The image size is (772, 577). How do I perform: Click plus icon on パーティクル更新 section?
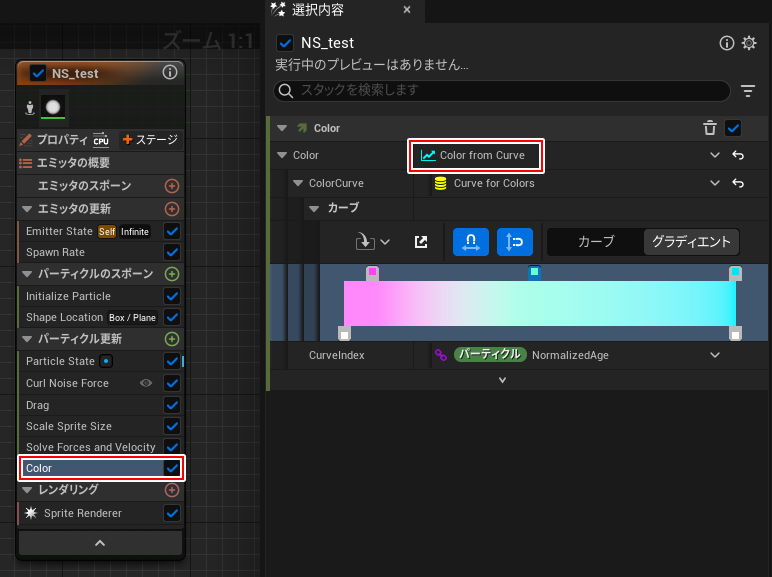(x=172, y=339)
